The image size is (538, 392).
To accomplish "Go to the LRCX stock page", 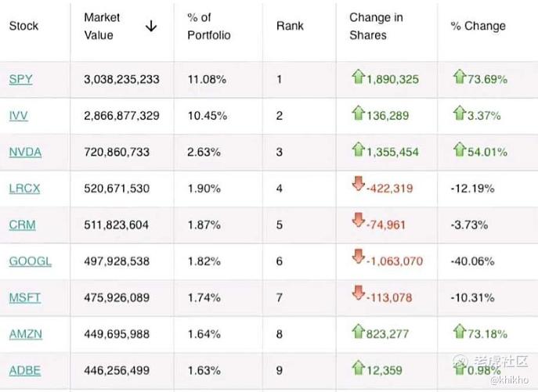I will (25, 189).
